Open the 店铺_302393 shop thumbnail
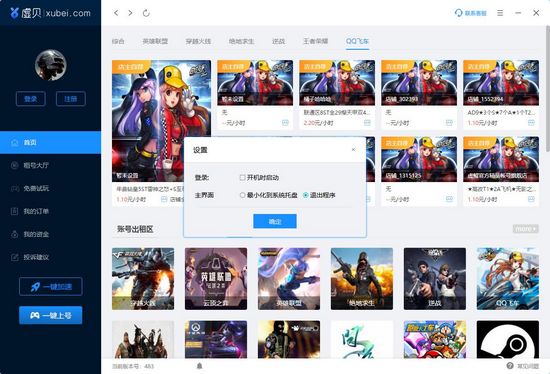 [x=419, y=83]
